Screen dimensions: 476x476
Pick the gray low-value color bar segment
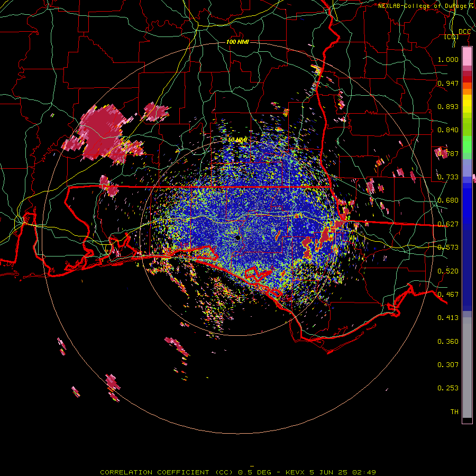[x=467, y=368]
